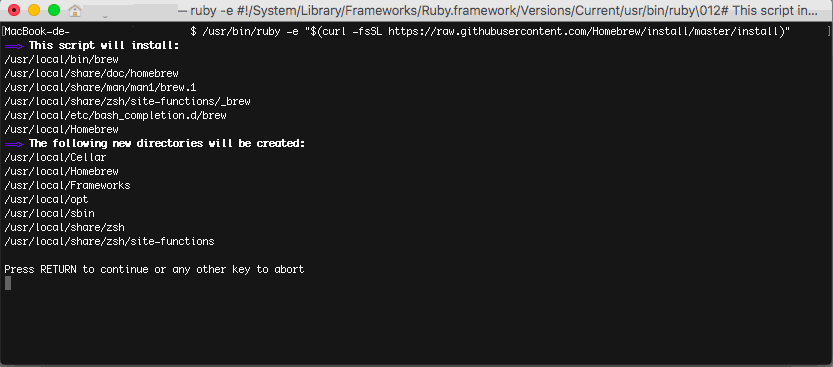Click the /usr/local/sbin directory line
The width and height of the screenshot is (833, 367).
click(x=49, y=214)
